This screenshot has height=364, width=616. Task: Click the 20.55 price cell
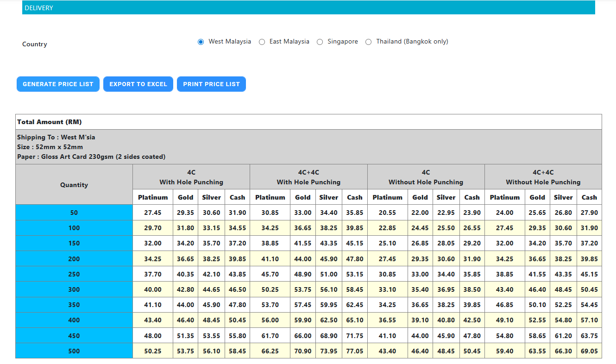387,213
